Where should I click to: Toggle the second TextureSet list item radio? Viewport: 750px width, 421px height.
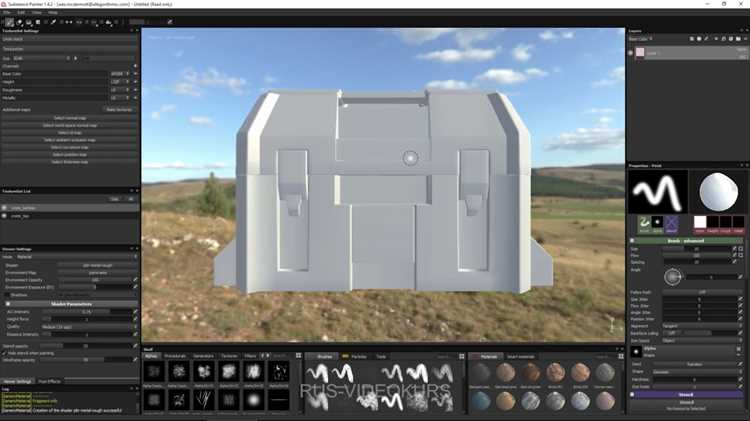pos(4,216)
